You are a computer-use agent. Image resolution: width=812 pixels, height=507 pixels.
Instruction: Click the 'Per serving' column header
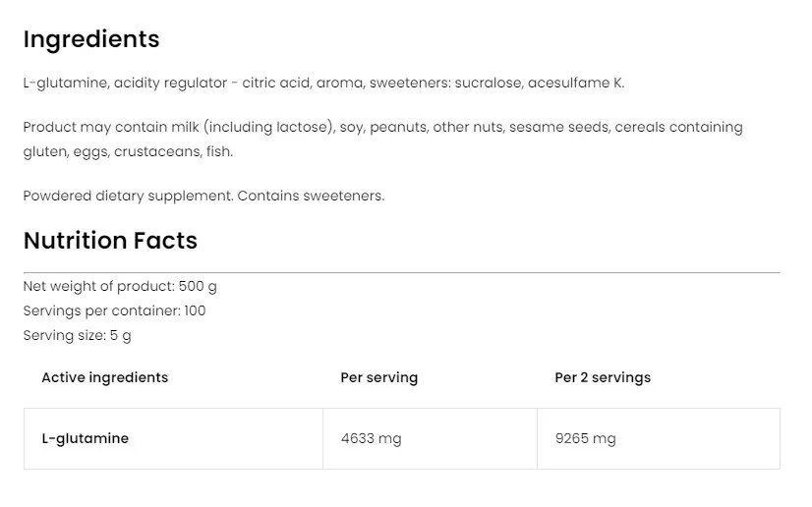point(378,377)
